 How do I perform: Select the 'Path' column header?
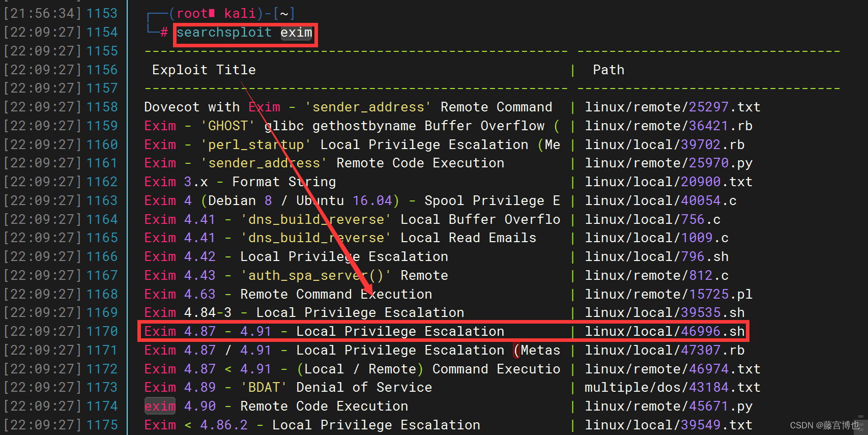[608, 70]
